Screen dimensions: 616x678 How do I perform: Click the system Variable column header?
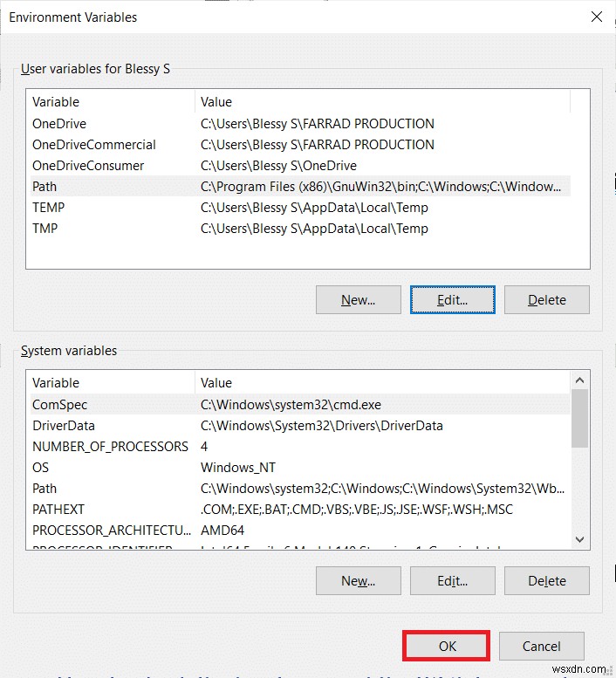113,383
